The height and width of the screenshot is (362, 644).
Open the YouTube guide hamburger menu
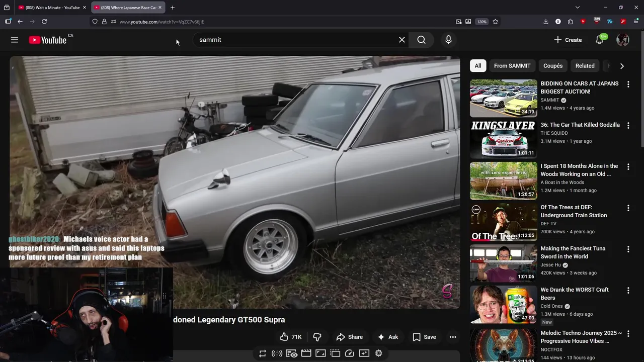(15, 40)
